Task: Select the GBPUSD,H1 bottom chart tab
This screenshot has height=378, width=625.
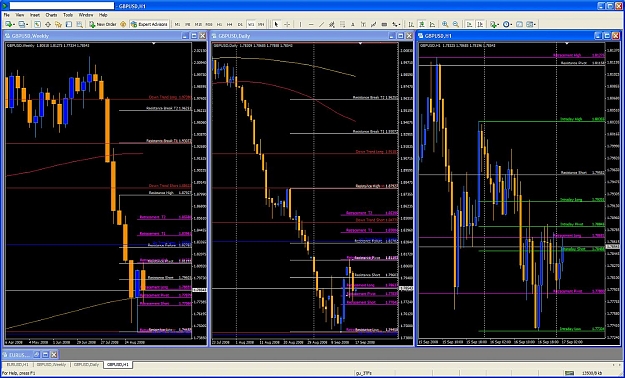Action: click(118, 364)
